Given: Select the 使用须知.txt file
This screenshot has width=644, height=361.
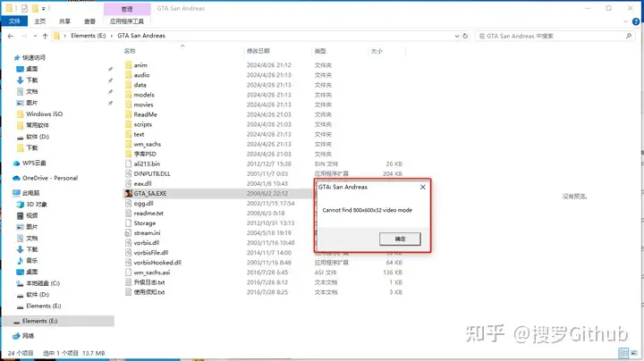Looking at the screenshot, I should (149, 291).
